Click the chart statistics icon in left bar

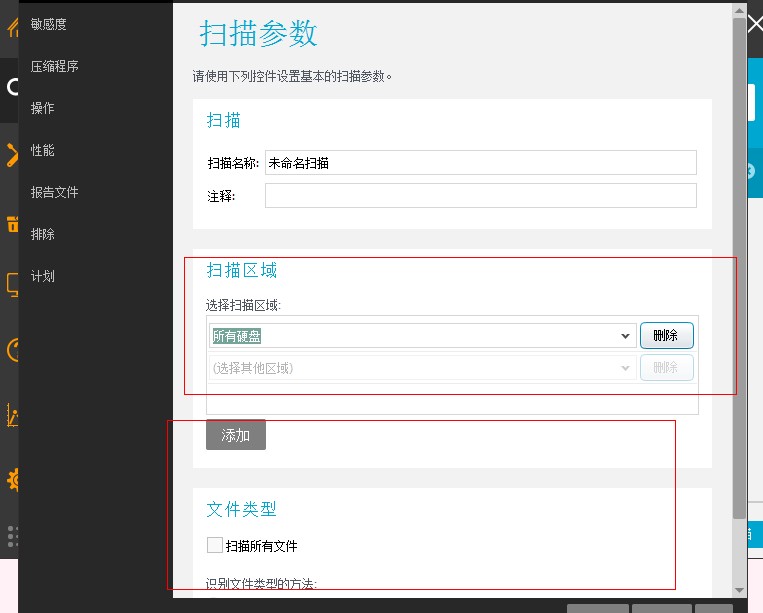pos(13,415)
